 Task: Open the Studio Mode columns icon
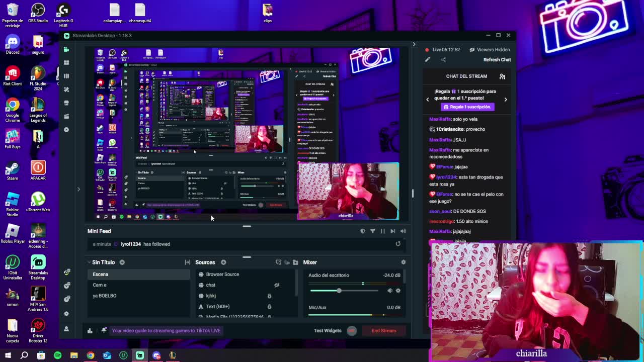[x=66, y=76]
